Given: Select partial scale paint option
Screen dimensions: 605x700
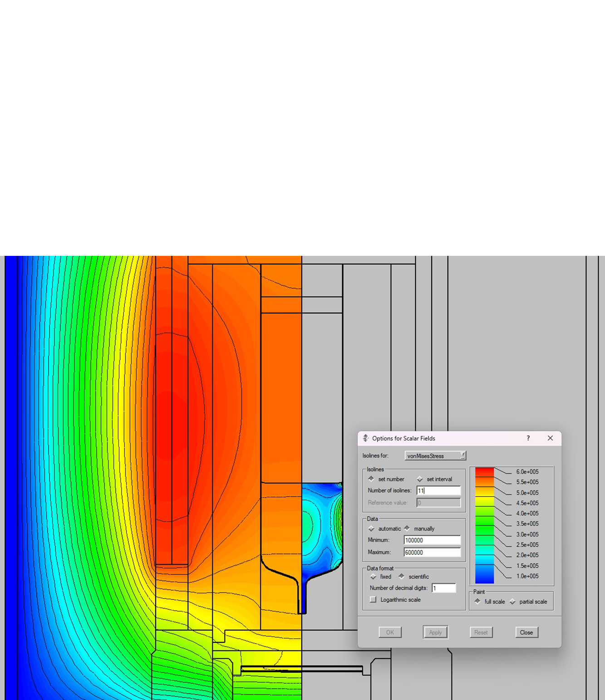Looking at the screenshot, I should coord(512,602).
